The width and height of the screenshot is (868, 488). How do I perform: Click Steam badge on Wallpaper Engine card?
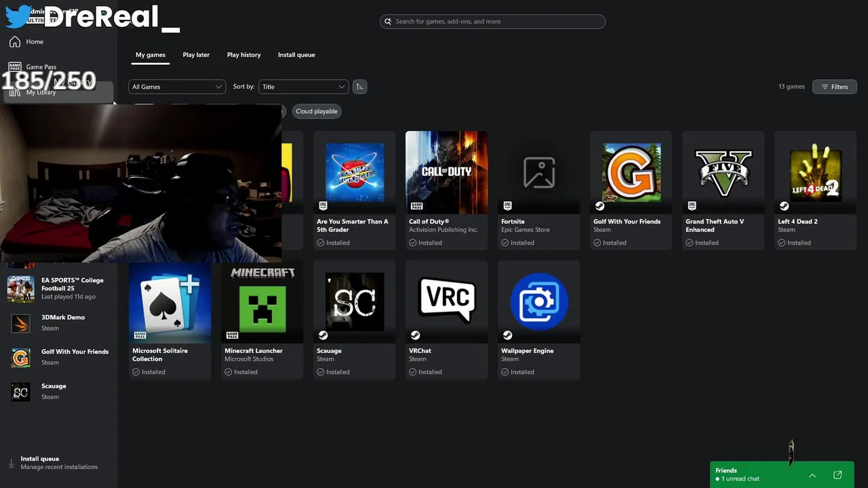click(507, 335)
